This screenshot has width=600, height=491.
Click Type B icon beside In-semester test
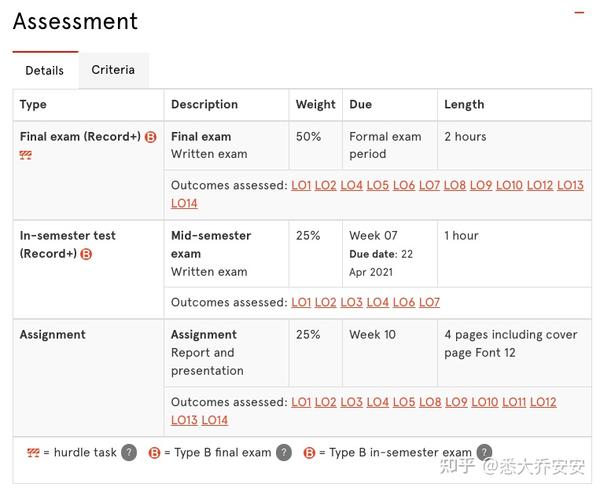86,254
